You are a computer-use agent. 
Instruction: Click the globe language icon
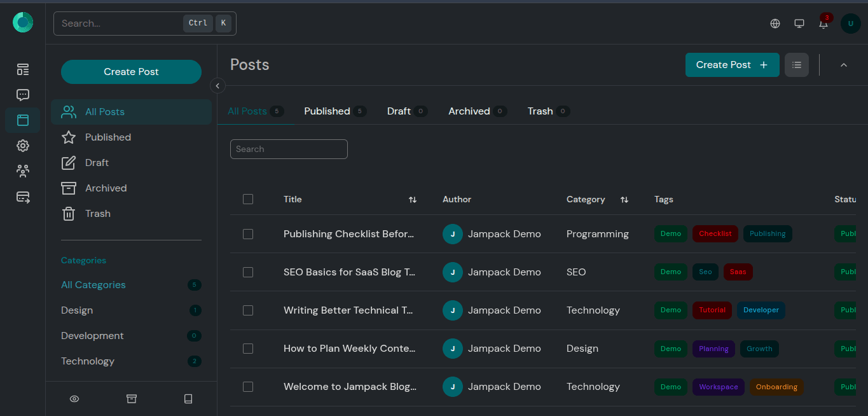pyautogui.click(x=775, y=24)
